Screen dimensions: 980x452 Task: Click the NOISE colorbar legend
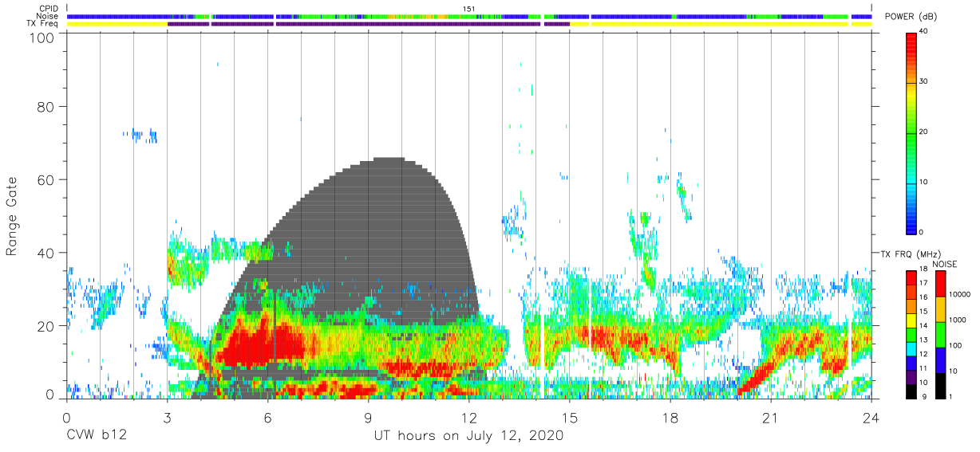click(939, 334)
